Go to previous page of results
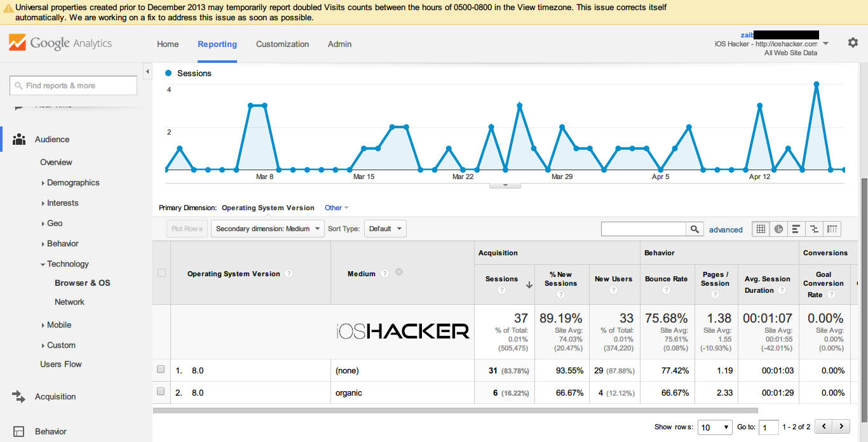Image resolution: width=868 pixels, height=442 pixels. [824, 427]
